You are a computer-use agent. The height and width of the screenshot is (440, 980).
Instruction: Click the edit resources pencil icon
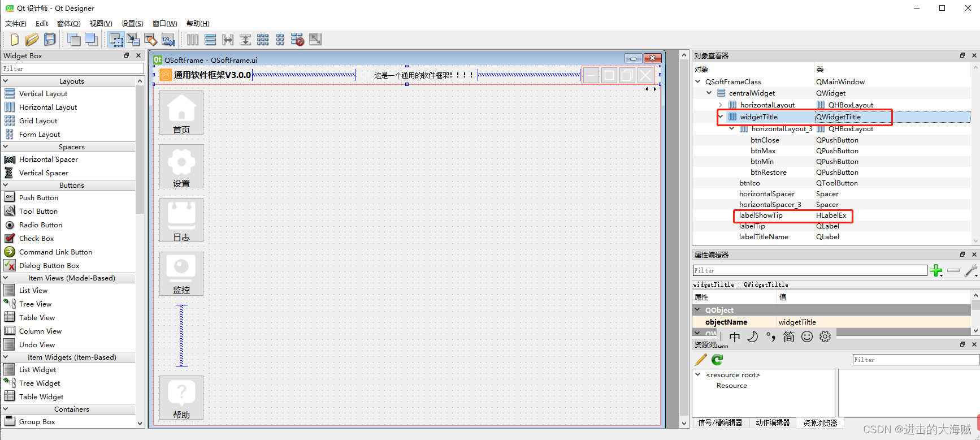pyautogui.click(x=701, y=360)
